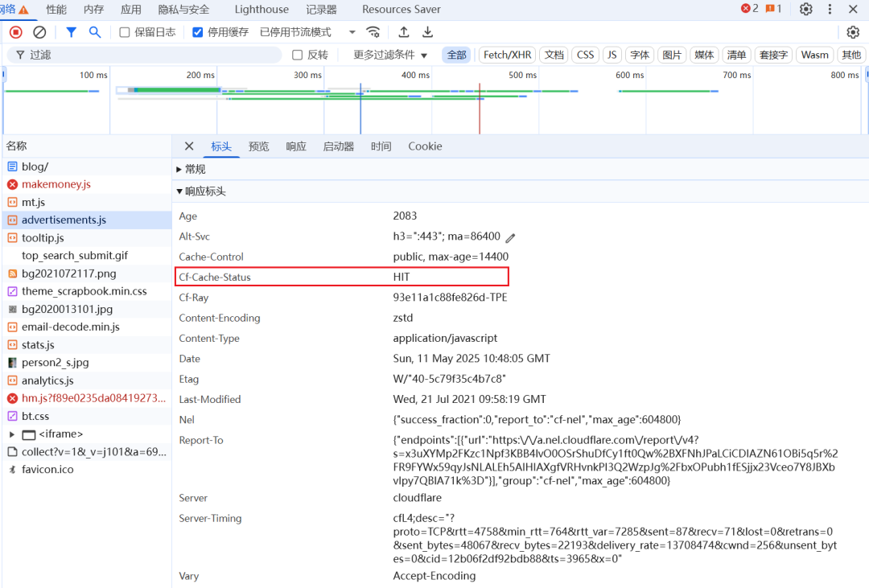
Task: Open the Lighthouse panel
Action: click(261, 9)
